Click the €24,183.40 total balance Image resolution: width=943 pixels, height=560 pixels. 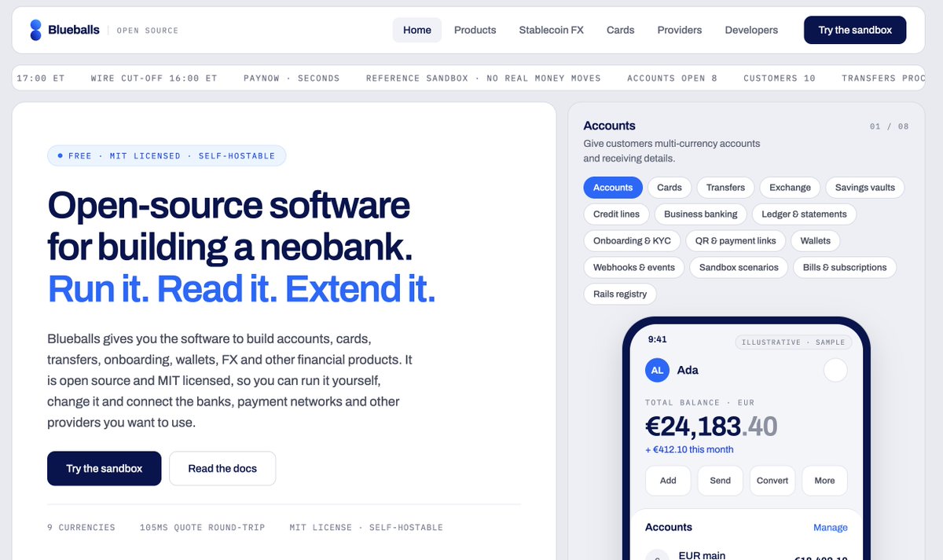point(711,426)
